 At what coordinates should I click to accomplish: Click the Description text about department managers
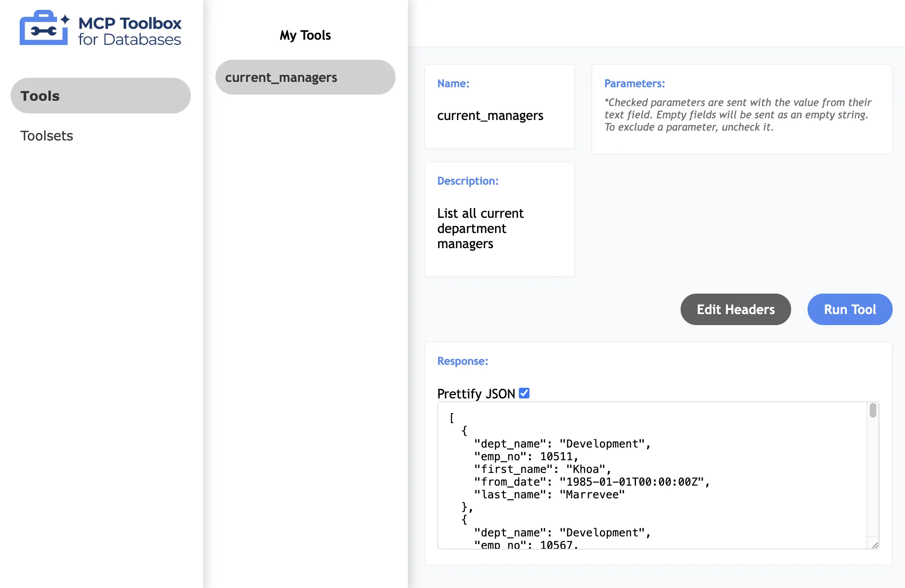coord(480,228)
